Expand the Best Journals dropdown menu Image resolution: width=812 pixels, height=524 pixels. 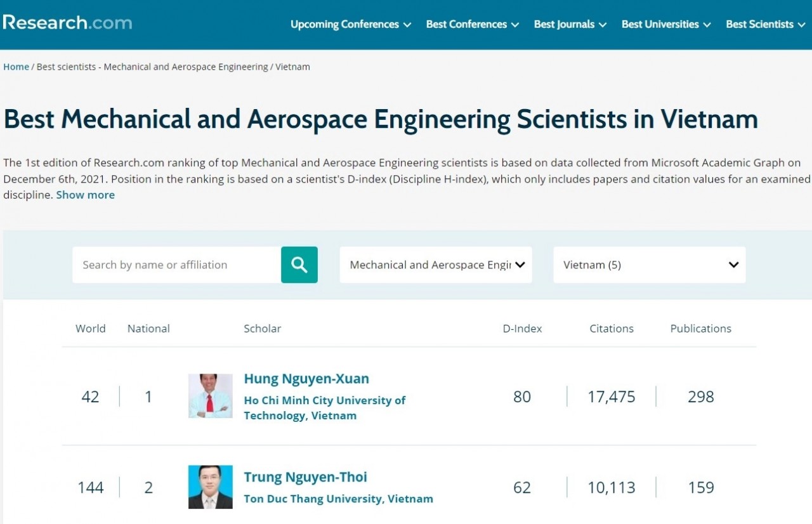(x=570, y=24)
